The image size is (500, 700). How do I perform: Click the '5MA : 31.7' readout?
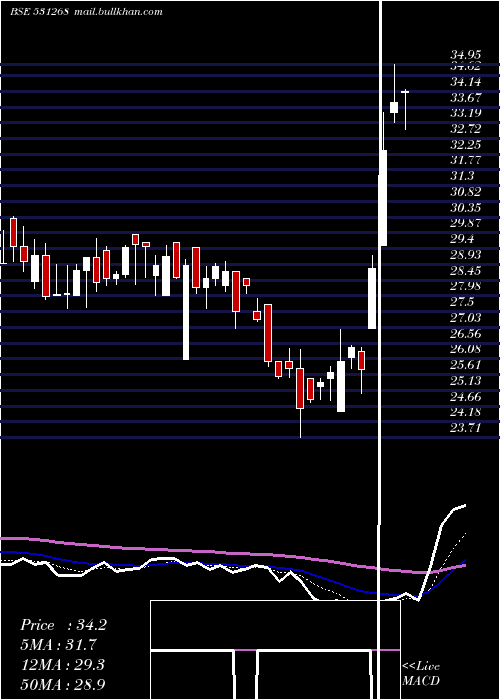[58, 645]
